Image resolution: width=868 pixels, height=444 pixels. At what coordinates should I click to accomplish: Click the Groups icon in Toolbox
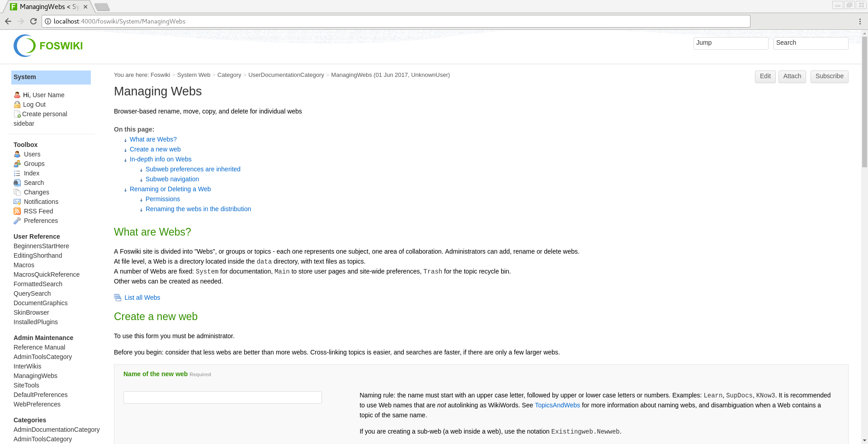(17, 164)
